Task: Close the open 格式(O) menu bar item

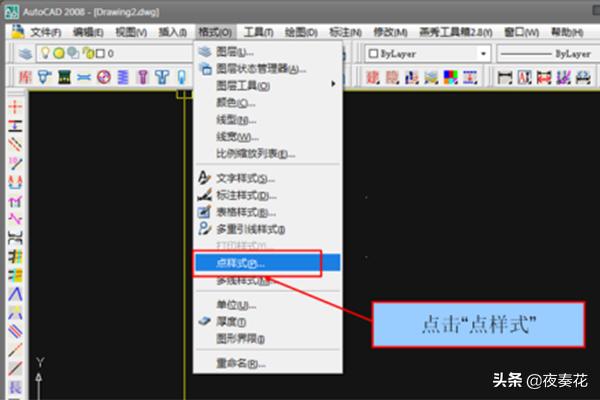Action: point(215,32)
